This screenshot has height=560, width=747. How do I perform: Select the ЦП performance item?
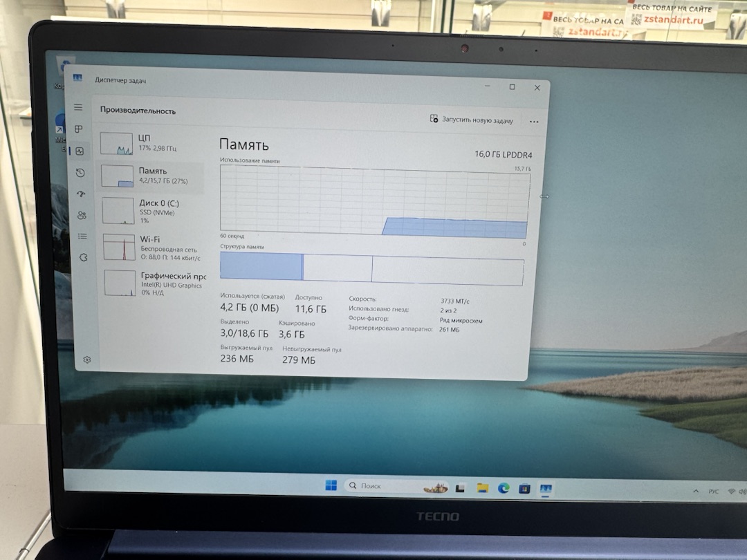151,143
